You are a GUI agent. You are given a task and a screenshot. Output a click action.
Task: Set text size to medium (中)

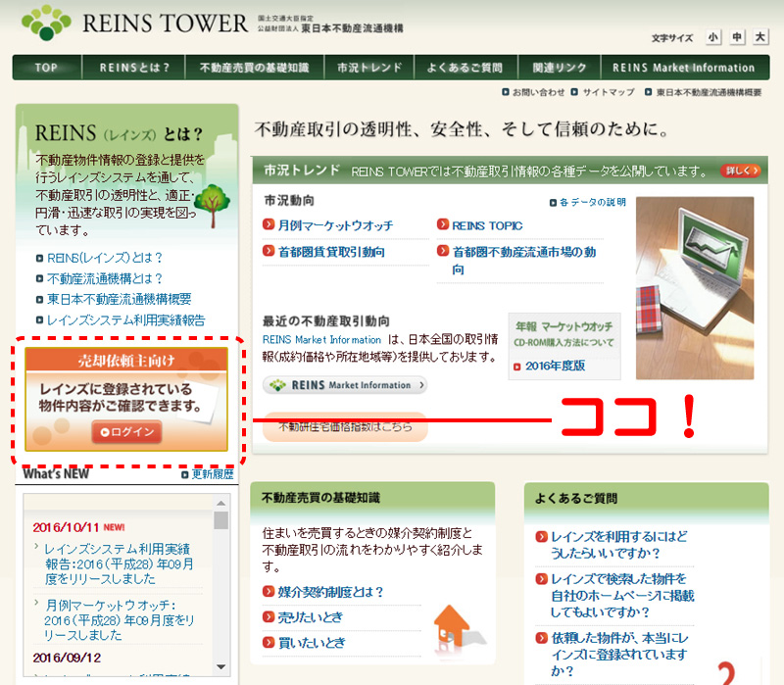coord(737,37)
